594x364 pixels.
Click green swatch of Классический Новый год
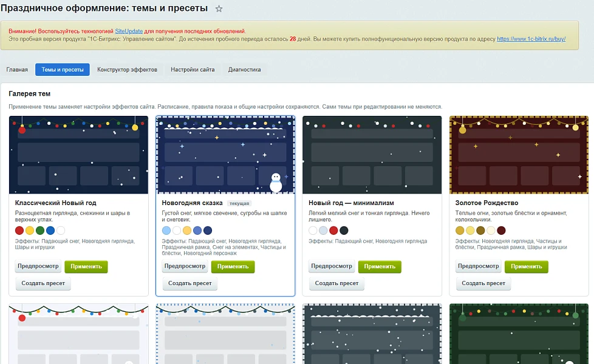[39, 231]
